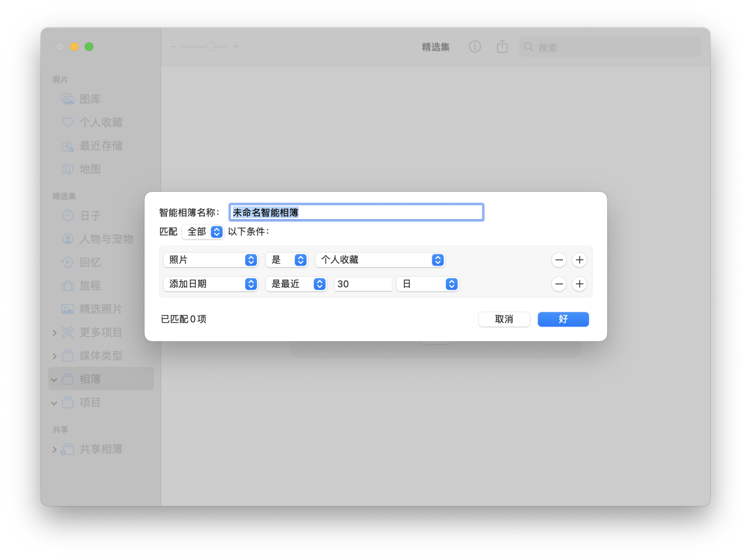
Task: Remove the 照片 condition row
Action: (559, 260)
